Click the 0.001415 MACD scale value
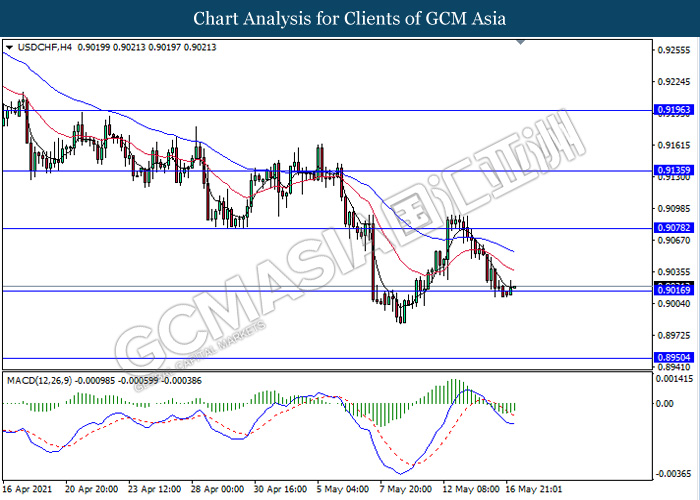The height and width of the screenshot is (500, 700). pyautogui.click(x=674, y=379)
